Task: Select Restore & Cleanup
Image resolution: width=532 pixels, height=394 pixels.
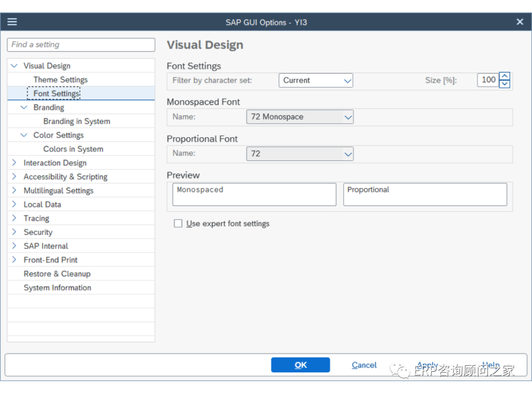Action: 57,274
